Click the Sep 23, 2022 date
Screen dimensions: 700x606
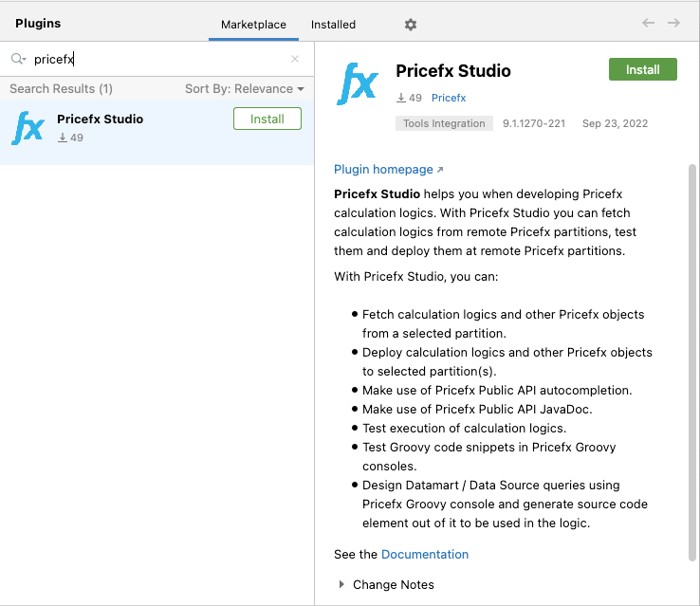[x=615, y=123]
